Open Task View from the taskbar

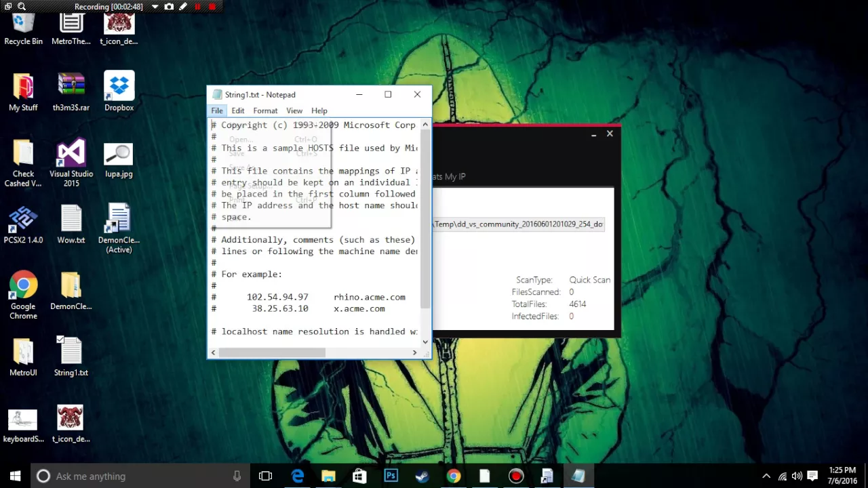[265, 476]
